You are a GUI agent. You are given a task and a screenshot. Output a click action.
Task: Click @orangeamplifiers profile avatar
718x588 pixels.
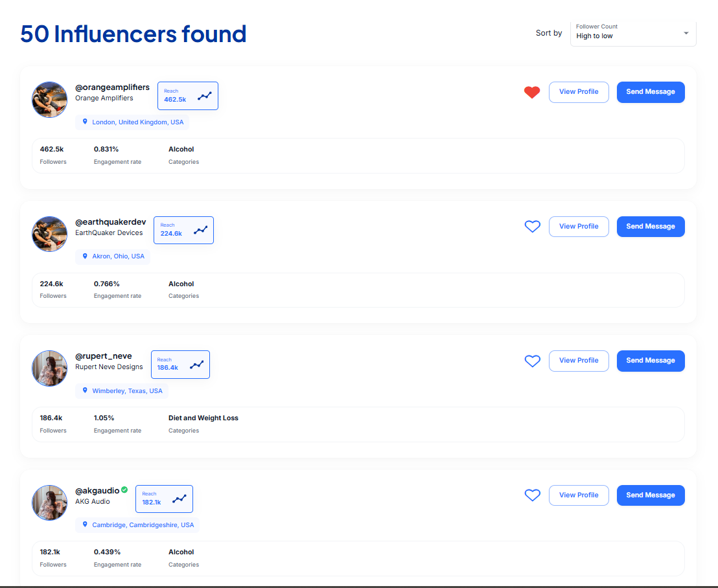click(x=50, y=100)
